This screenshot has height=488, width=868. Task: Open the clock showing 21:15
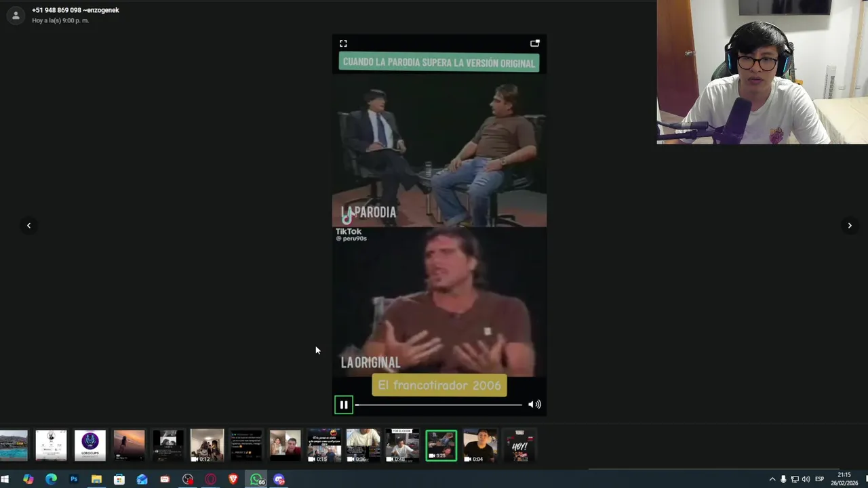tap(844, 479)
